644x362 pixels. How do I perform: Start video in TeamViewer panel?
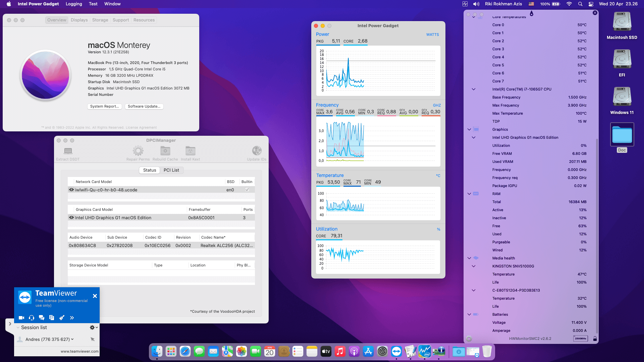(21, 318)
